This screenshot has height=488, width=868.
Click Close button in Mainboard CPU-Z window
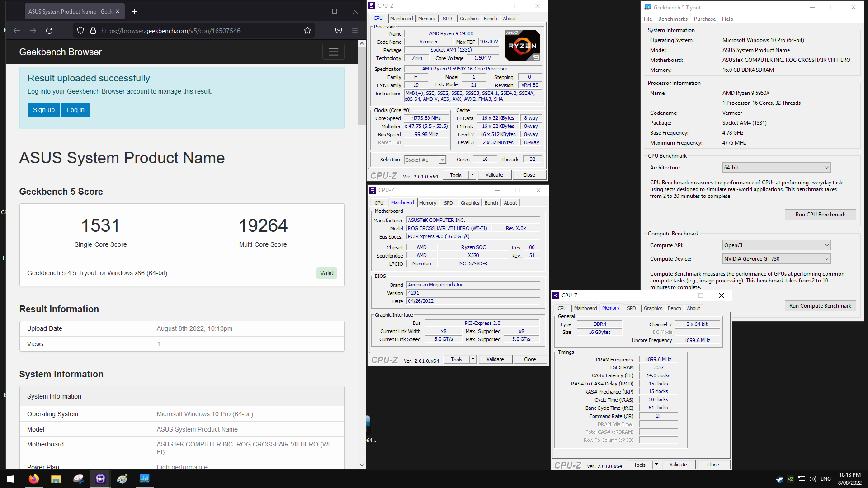pyautogui.click(x=530, y=360)
